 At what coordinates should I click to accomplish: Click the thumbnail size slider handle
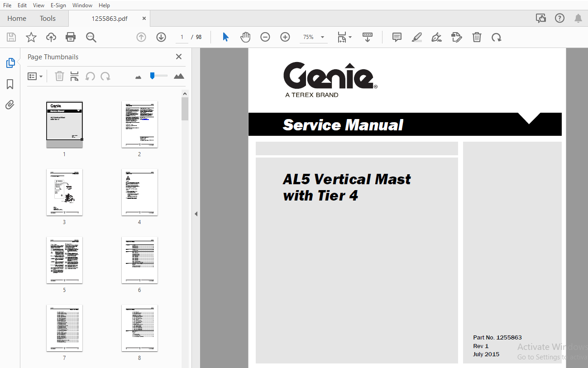pyautogui.click(x=153, y=76)
